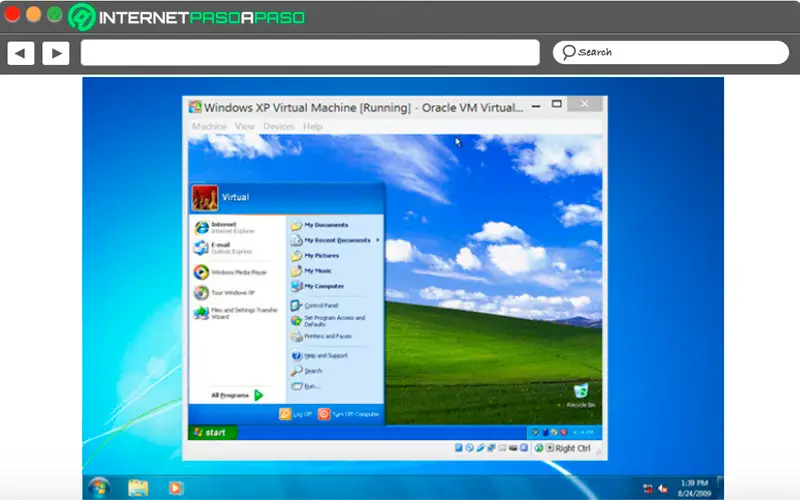Click the Windows 7 Start orb

[x=99, y=487]
